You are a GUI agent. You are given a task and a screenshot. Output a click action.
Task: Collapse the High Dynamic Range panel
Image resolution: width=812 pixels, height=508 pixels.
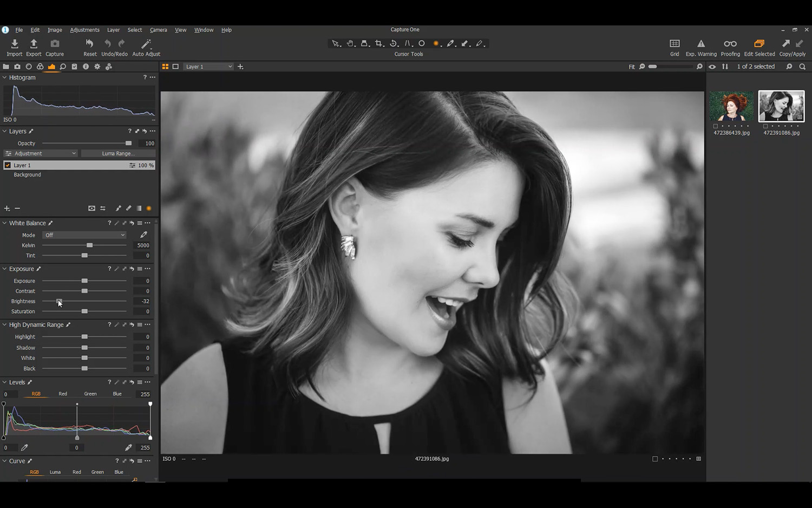[x=4, y=325]
